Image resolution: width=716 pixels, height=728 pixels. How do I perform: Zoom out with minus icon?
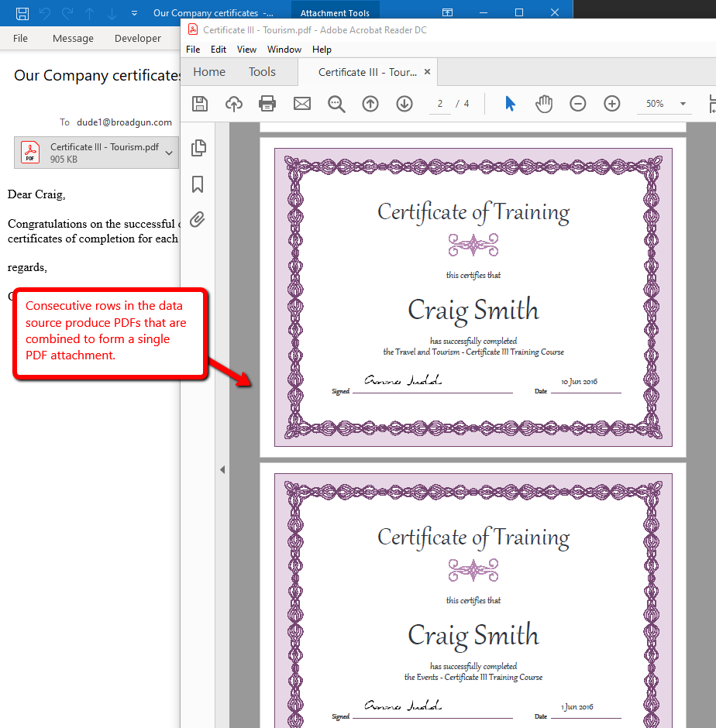click(577, 104)
